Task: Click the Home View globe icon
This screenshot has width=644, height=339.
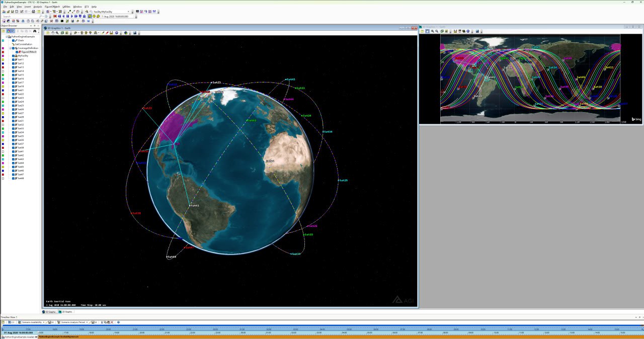Action: point(82,33)
